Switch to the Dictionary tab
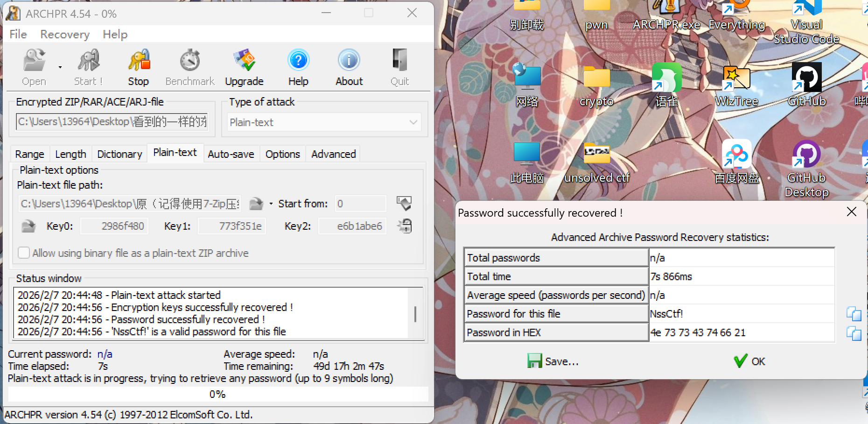 [x=120, y=154]
